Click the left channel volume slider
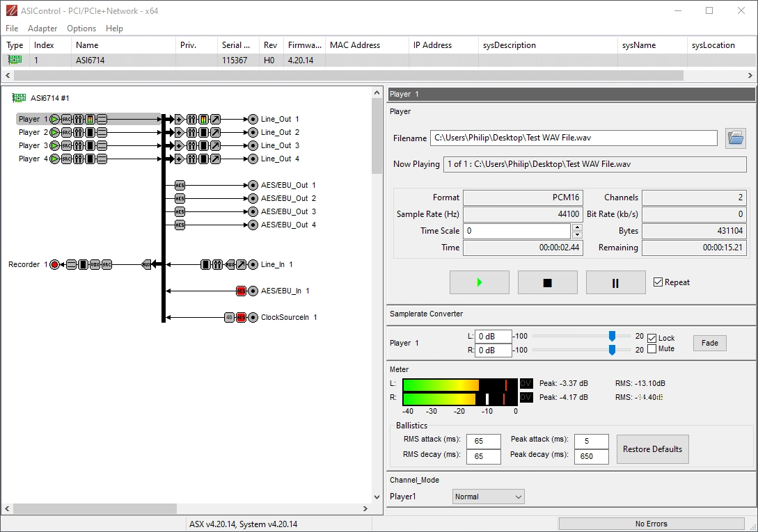 point(612,336)
